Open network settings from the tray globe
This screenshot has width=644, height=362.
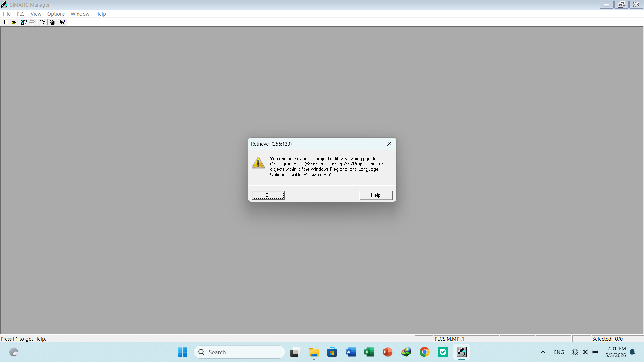575,352
